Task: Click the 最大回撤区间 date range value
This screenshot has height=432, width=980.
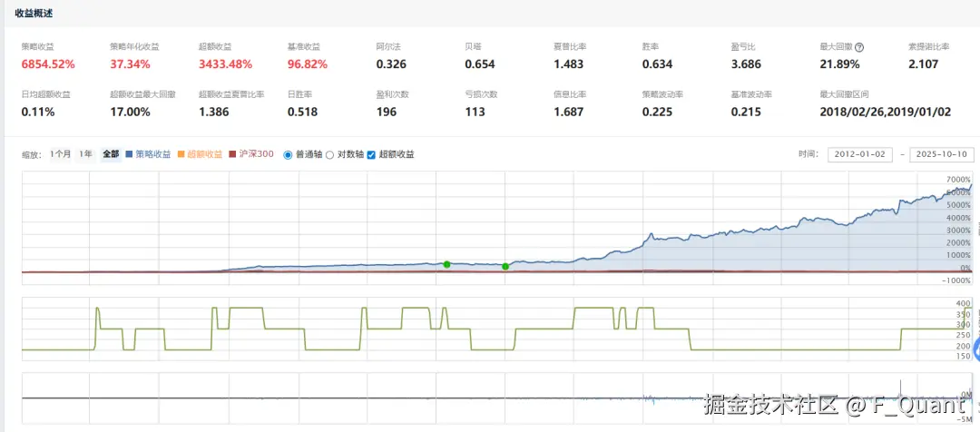Action: [885, 113]
